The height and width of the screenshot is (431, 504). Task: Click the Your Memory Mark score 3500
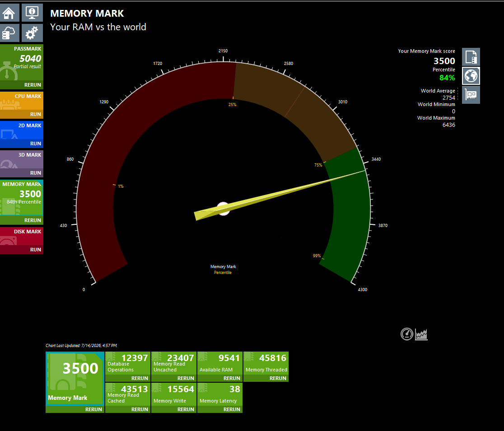(x=444, y=61)
